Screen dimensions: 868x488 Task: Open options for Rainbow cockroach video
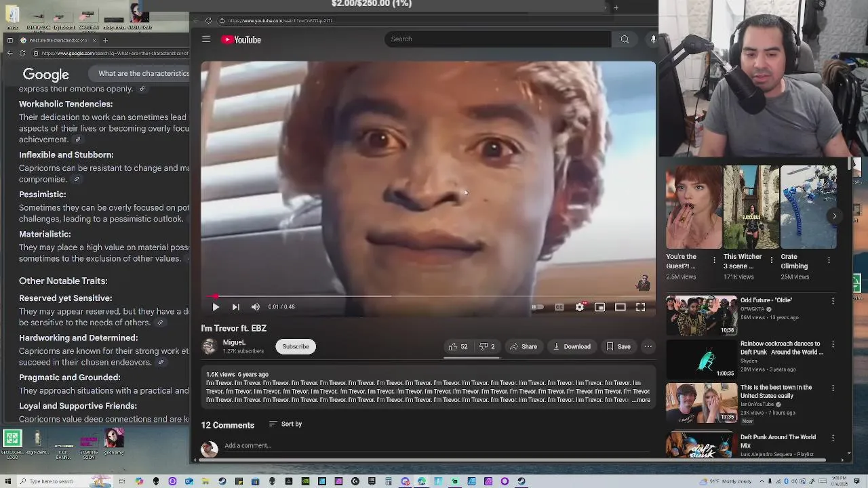click(x=833, y=344)
